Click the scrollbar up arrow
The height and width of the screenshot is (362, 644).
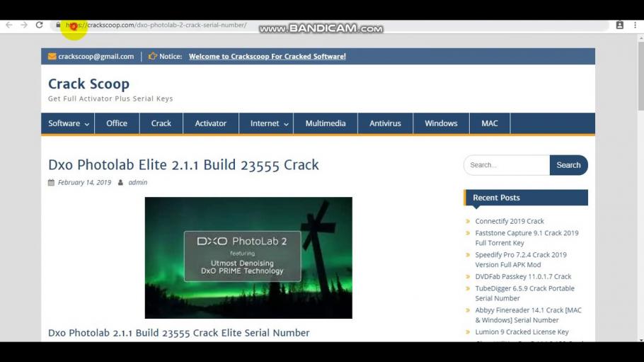(640, 38)
